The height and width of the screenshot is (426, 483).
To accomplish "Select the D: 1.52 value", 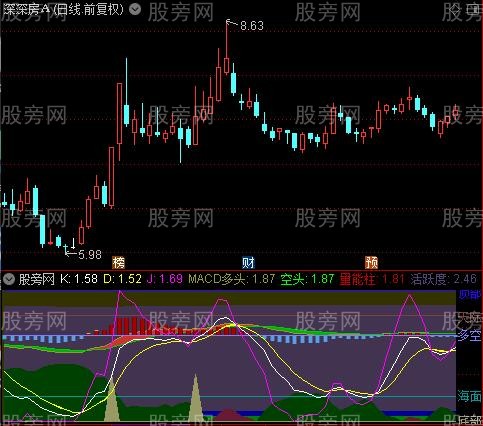I will 123,279.
